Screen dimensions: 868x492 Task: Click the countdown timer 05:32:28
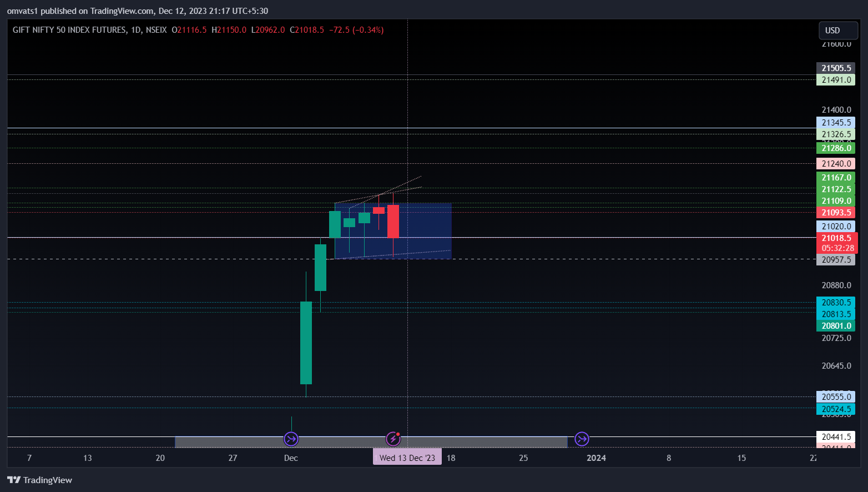tap(837, 248)
